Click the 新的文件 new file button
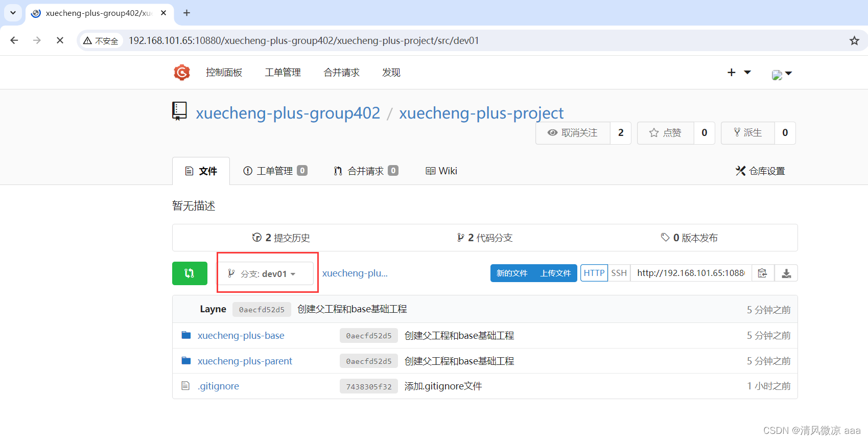The image size is (868, 440). click(512, 273)
